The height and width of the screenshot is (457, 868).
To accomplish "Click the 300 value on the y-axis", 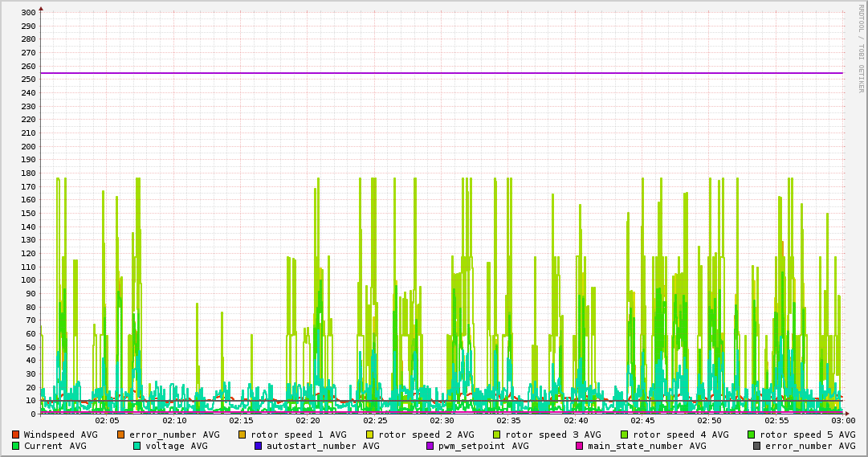I will [x=27, y=13].
